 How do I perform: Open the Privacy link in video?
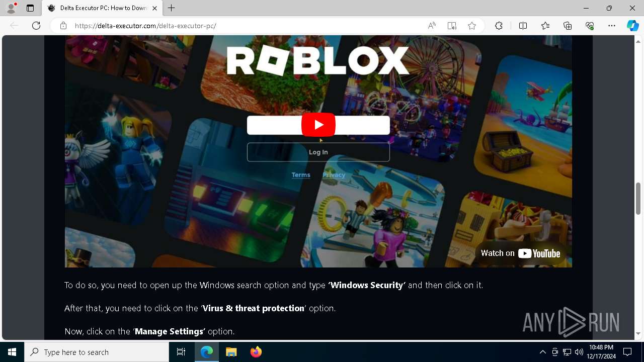(334, 175)
